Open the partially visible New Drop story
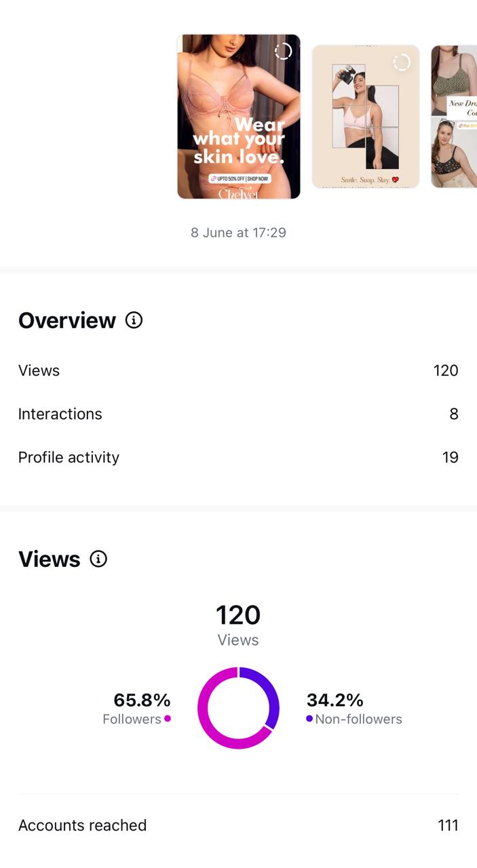The image size is (477, 868). tap(455, 117)
